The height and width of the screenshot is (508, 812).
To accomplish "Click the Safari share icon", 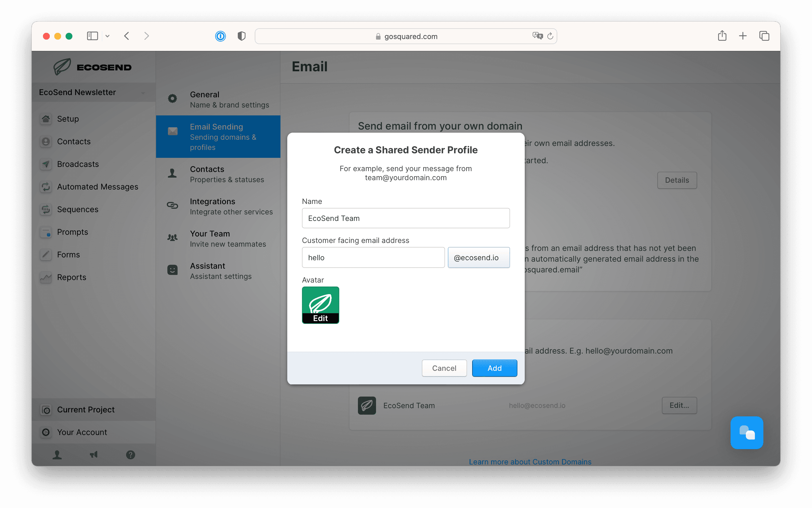I will click(x=722, y=36).
